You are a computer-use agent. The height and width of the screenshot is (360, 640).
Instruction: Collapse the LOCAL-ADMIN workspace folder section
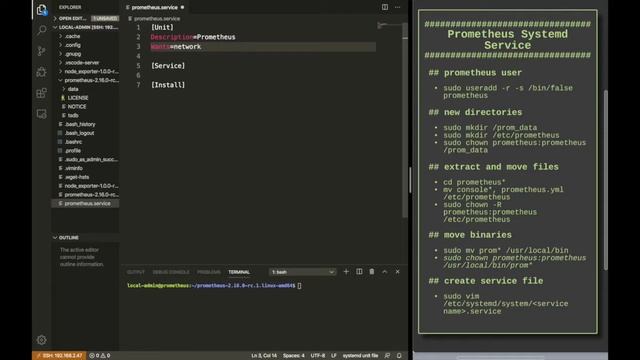click(85, 27)
